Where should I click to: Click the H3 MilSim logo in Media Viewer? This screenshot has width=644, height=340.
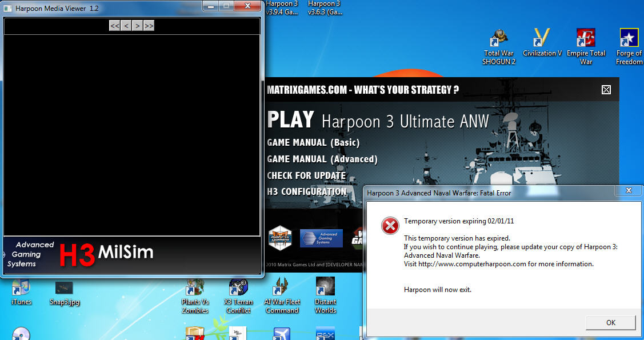pos(106,255)
